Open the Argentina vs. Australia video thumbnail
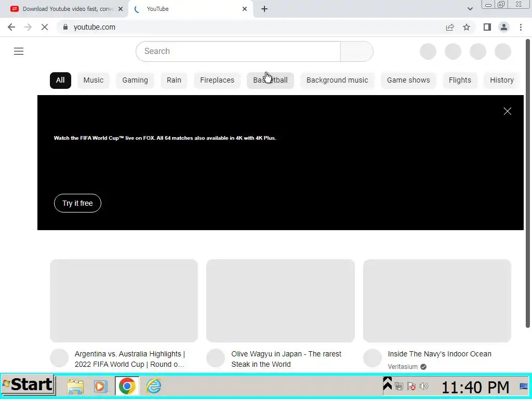Screen dimensions: 532x399 [x=124, y=301]
